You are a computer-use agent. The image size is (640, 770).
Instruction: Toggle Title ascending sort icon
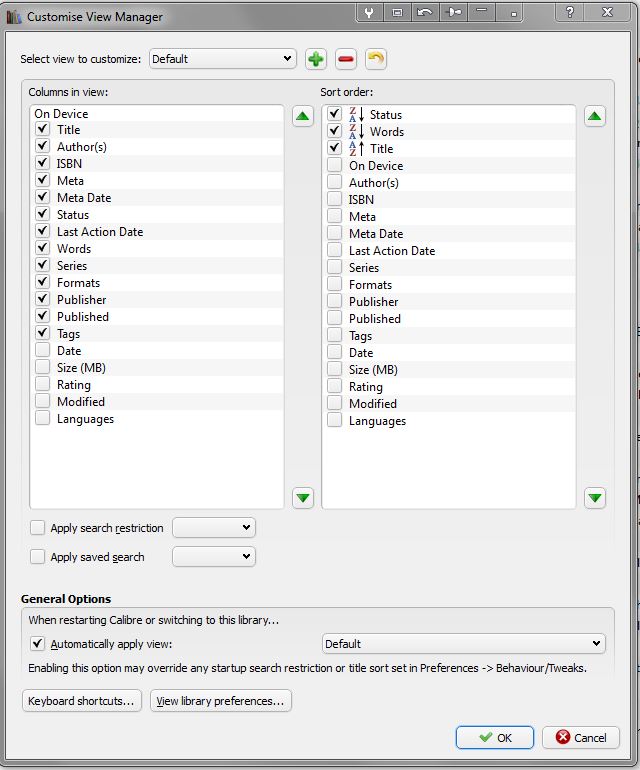tap(357, 149)
